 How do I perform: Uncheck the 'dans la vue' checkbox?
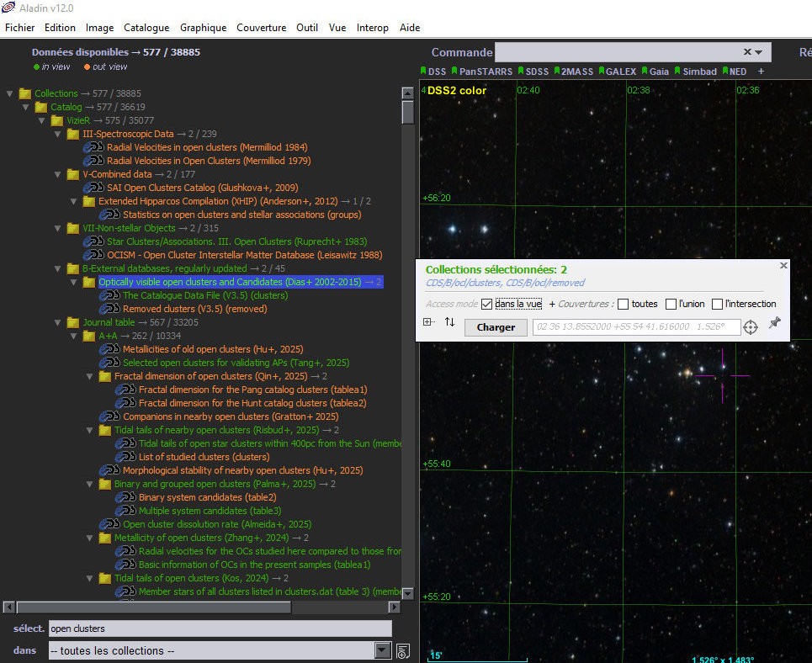(x=486, y=304)
